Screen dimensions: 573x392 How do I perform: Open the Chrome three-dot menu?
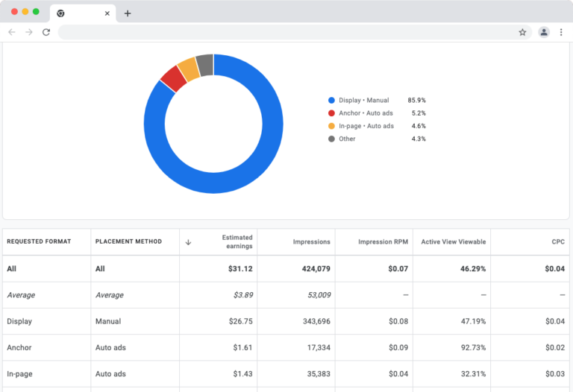coord(561,32)
